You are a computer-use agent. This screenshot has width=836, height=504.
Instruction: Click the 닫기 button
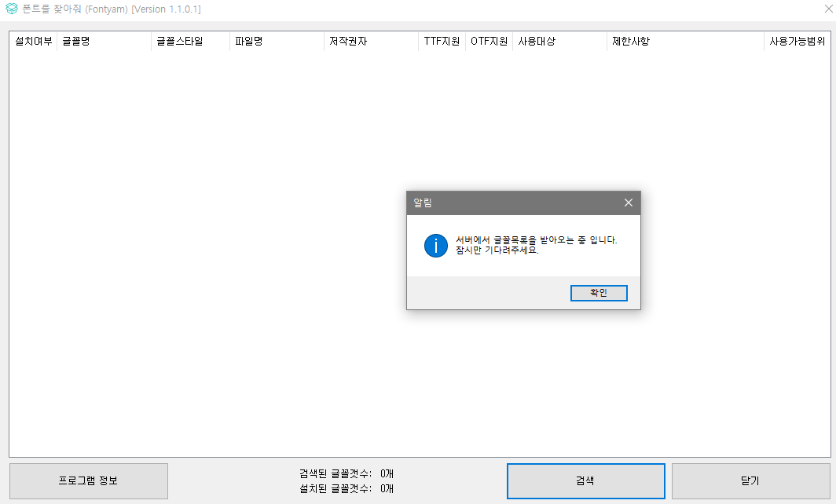pyautogui.click(x=750, y=481)
